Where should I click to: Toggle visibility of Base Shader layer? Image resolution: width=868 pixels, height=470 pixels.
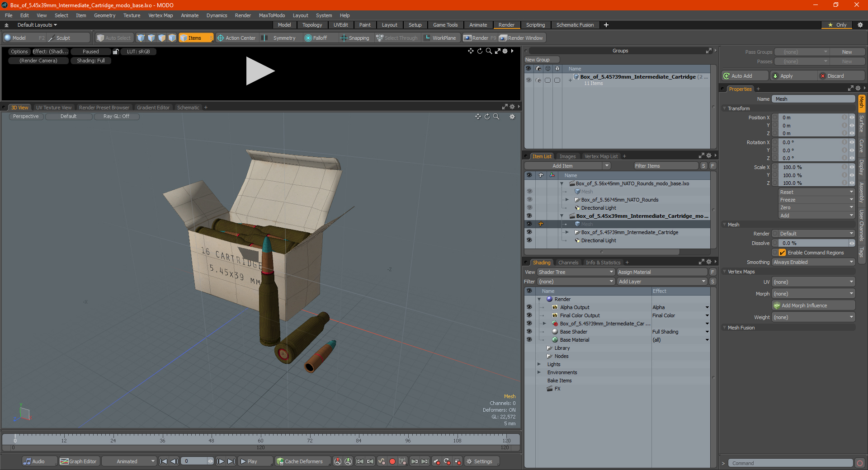point(529,332)
